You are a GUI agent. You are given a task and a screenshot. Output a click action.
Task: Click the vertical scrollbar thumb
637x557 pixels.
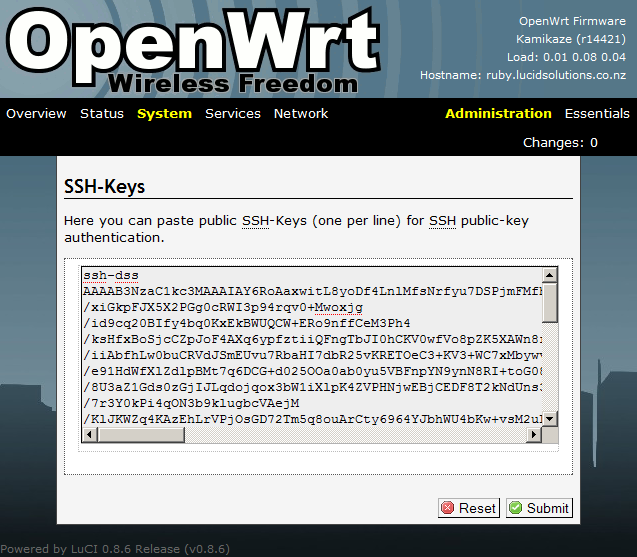550,303
